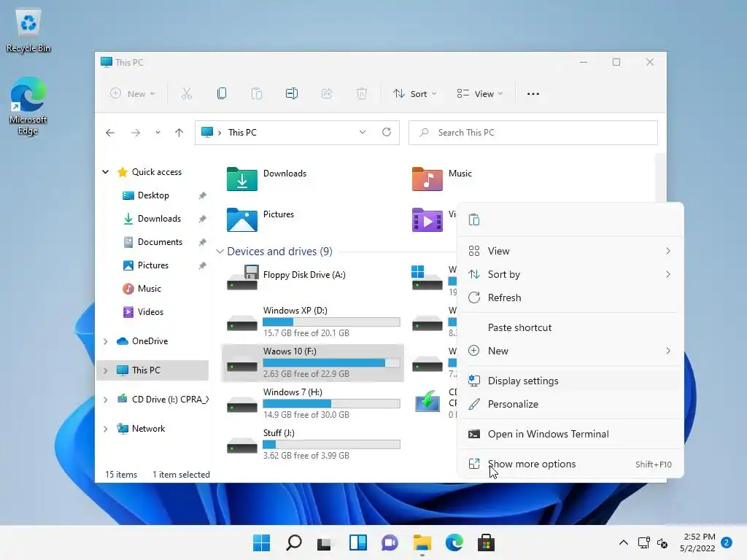Image resolution: width=747 pixels, height=560 pixels.
Task: Collapse Devices and drives group
Action: 220,252
